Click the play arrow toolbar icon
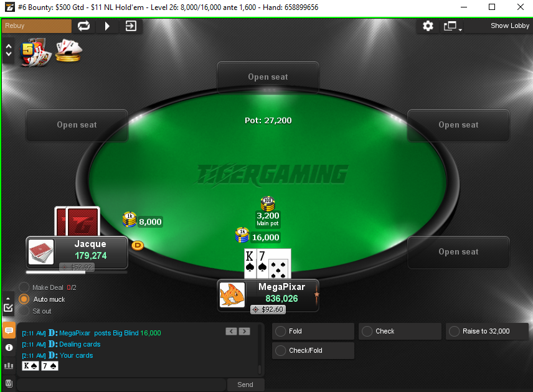The height and width of the screenshot is (392, 533). click(x=107, y=26)
